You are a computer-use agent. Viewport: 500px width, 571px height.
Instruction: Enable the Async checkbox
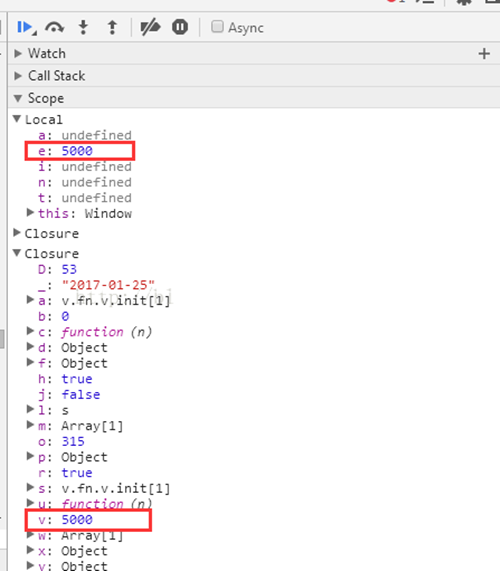(x=217, y=27)
